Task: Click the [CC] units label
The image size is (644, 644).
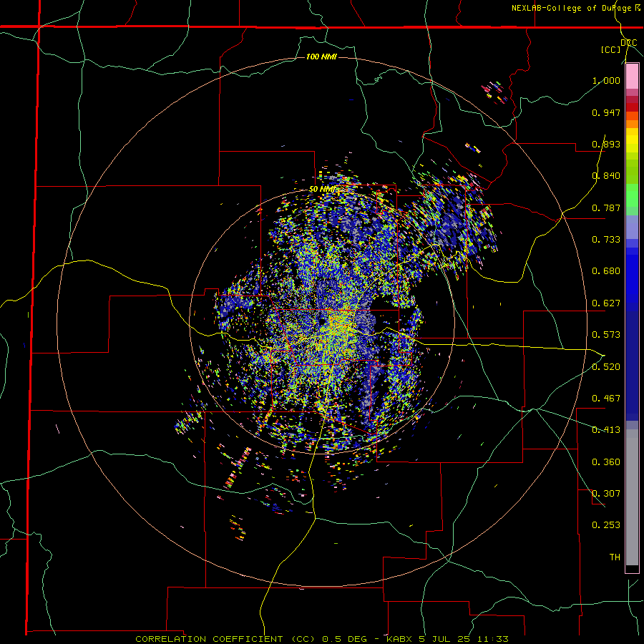Action: (610, 49)
